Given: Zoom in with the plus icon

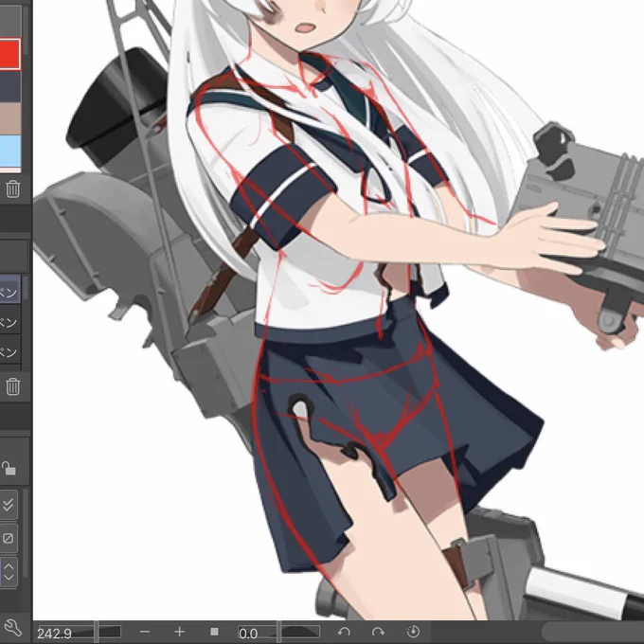Looking at the screenshot, I should [x=180, y=632].
